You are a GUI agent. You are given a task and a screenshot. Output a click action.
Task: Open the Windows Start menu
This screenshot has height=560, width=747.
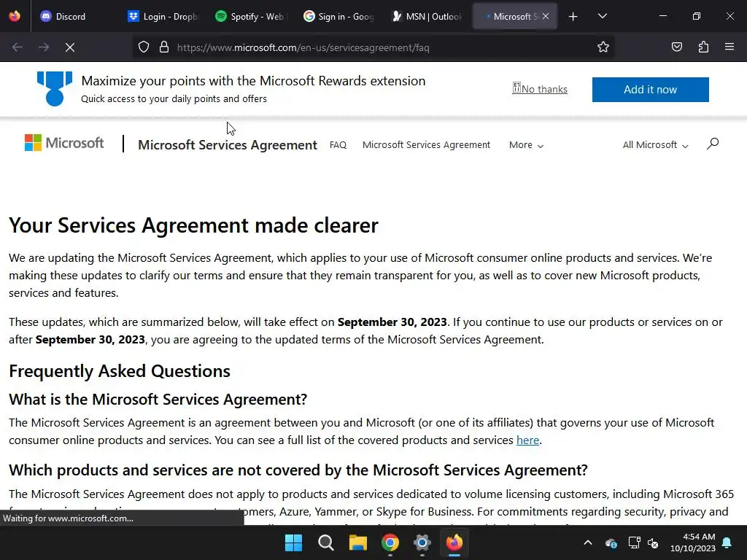[293, 542]
